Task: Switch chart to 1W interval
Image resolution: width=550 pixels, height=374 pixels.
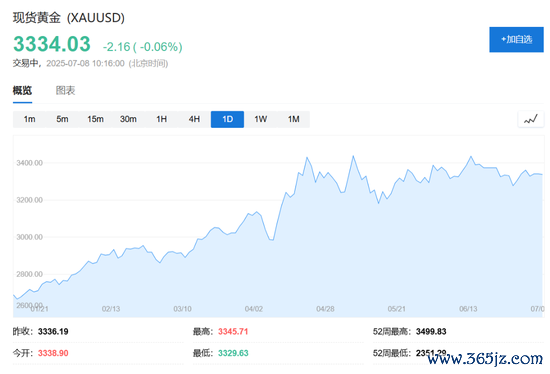Action: 261,119
